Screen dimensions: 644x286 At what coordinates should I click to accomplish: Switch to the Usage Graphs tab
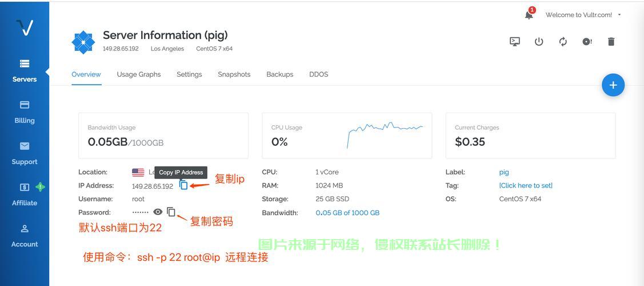click(x=139, y=74)
